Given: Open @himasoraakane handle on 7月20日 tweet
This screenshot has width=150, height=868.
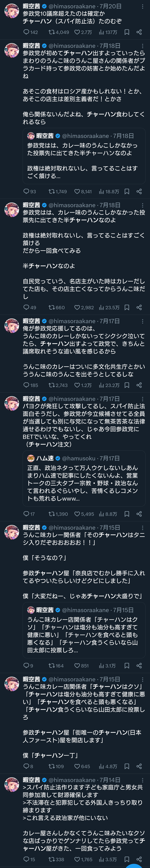Looking at the screenshot, I should click(x=72, y=6).
